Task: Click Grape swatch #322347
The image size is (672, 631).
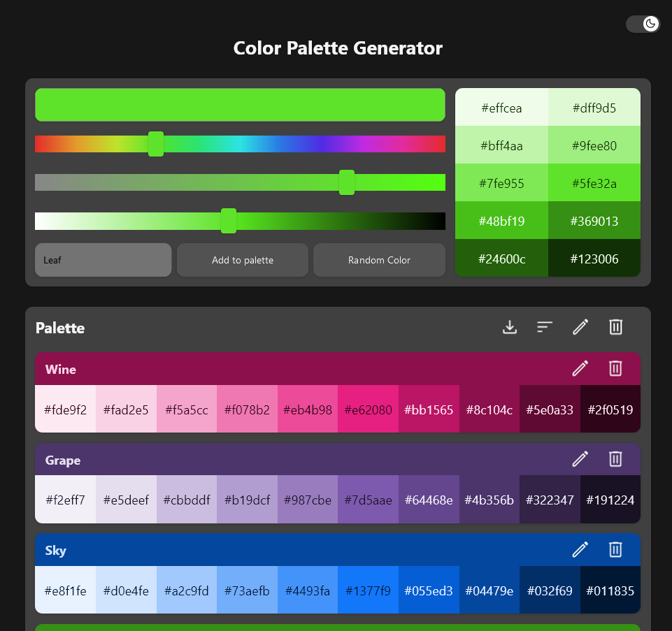Action: tap(550, 500)
